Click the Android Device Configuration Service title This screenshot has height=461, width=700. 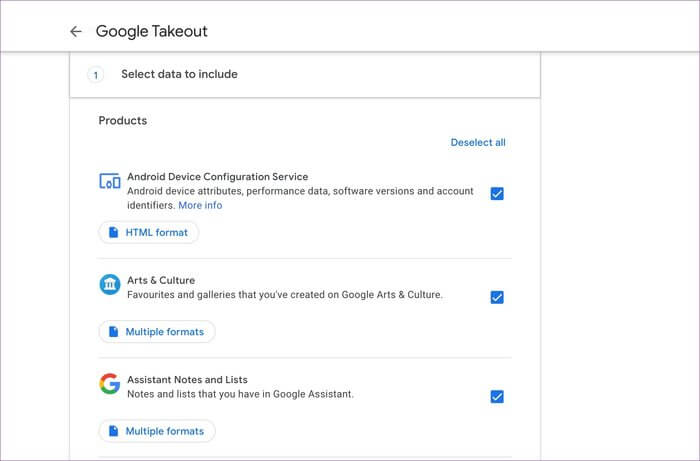click(217, 177)
